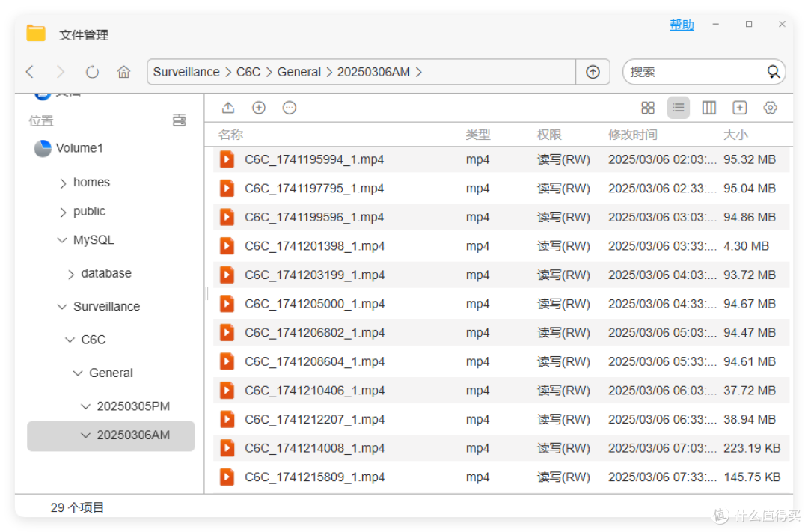Select the 20250305PM folder in tree
The width and height of the screenshot is (808, 532).
click(x=133, y=406)
